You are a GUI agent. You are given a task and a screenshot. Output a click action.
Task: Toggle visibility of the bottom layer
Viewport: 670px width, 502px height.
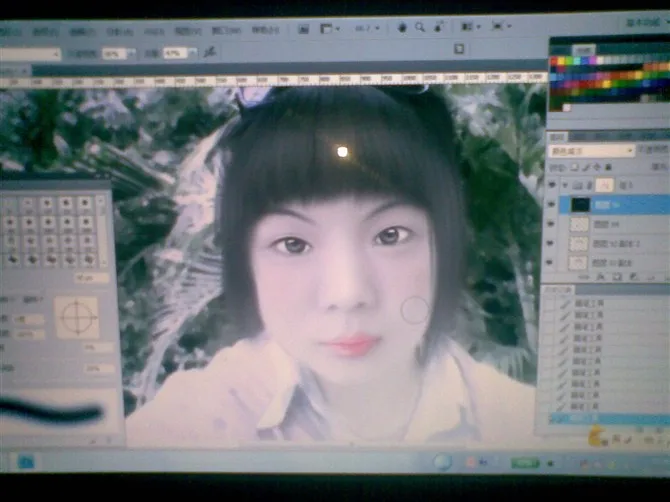click(551, 262)
